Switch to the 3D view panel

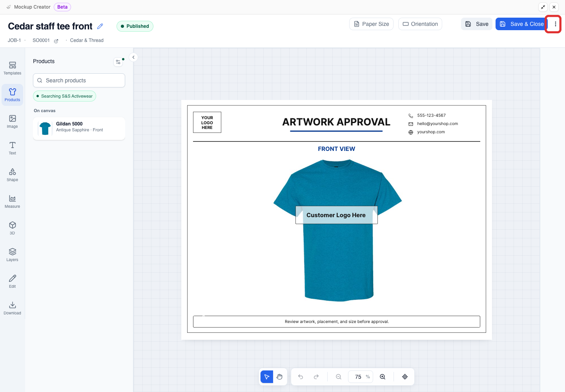click(x=13, y=228)
